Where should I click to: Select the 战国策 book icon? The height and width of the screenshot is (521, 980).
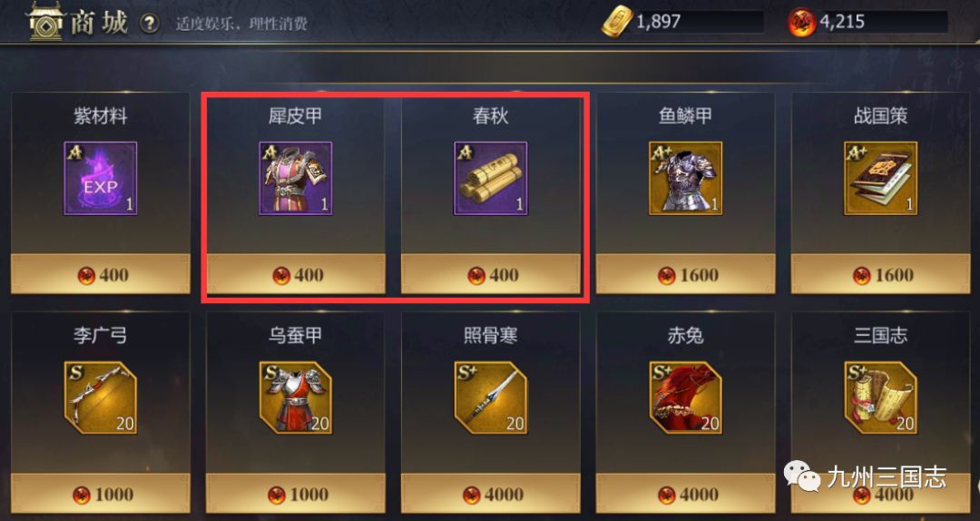(880, 178)
